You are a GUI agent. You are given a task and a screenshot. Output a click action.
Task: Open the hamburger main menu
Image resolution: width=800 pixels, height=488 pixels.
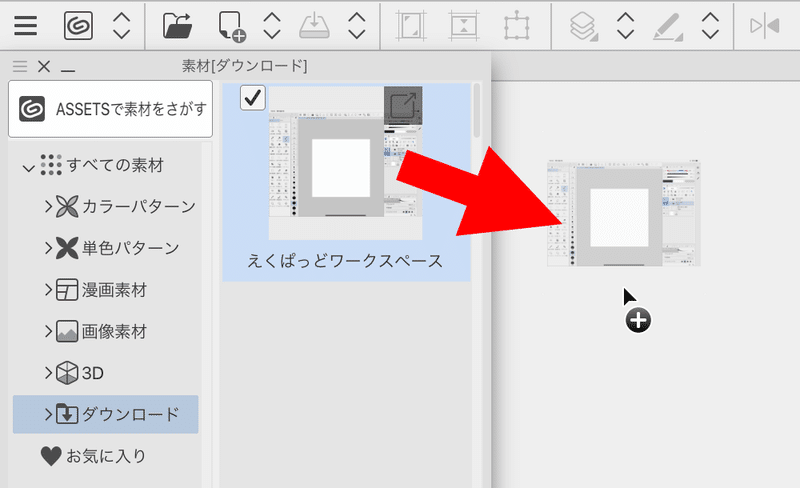click(26, 25)
